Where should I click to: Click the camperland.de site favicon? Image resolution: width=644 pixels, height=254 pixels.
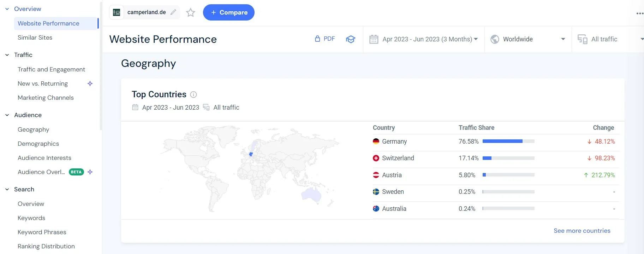pos(117,12)
